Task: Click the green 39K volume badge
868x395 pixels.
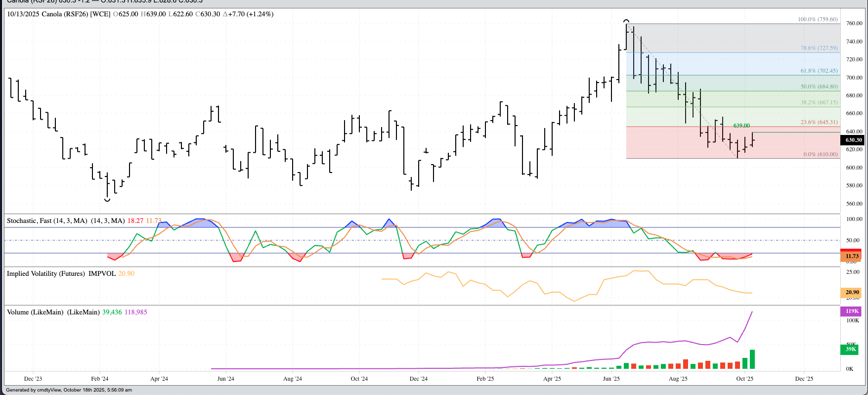Action: [851, 349]
